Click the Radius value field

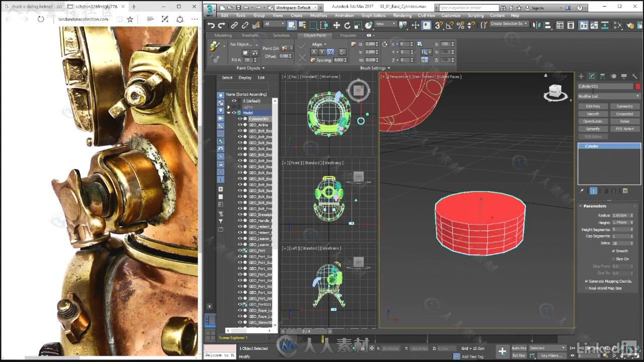coord(620,215)
